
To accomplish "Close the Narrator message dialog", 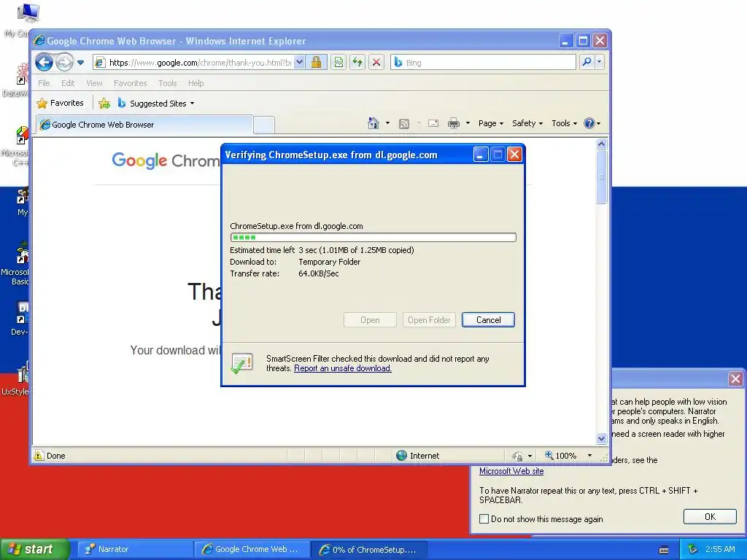I will (x=735, y=378).
